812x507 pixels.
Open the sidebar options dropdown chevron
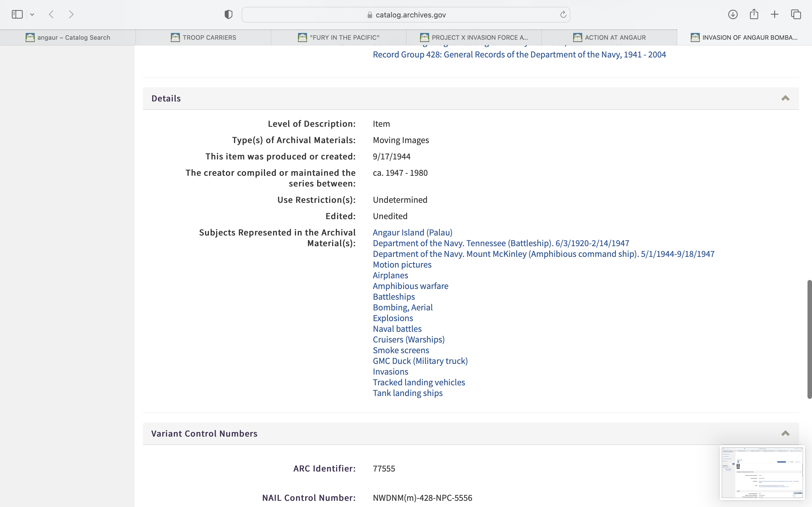coord(32,14)
